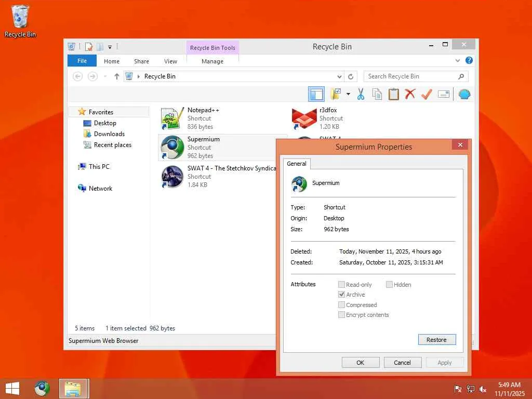The height and width of the screenshot is (399, 532).
Task: Click the orange checkmark Properties icon
Action: pyautogui.click(x=427, y=94)
